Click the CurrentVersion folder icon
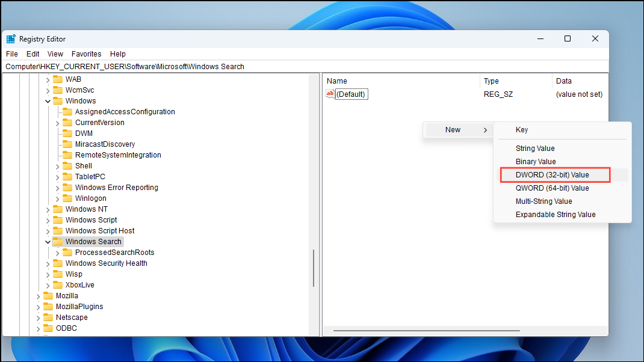 tap(67, 122)
